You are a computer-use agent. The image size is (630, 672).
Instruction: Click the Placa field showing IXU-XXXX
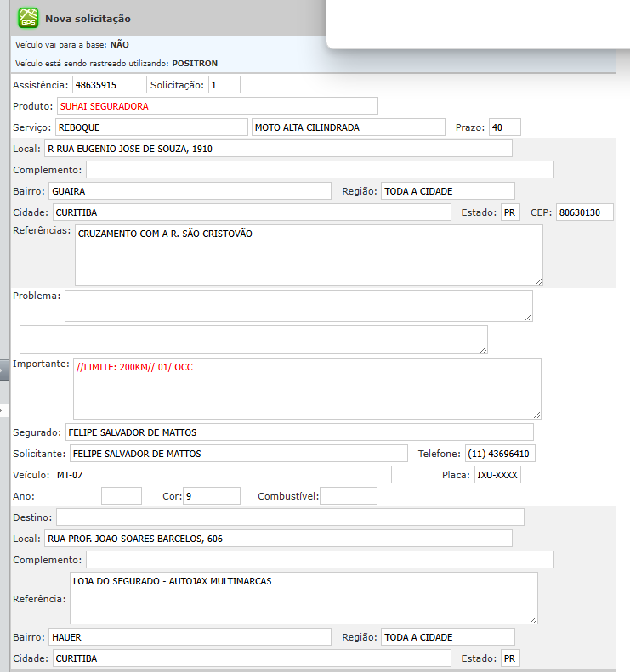pos(497,475)
